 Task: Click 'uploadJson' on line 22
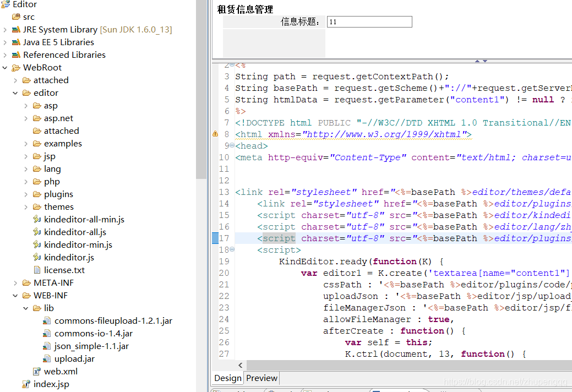[351, 296]
